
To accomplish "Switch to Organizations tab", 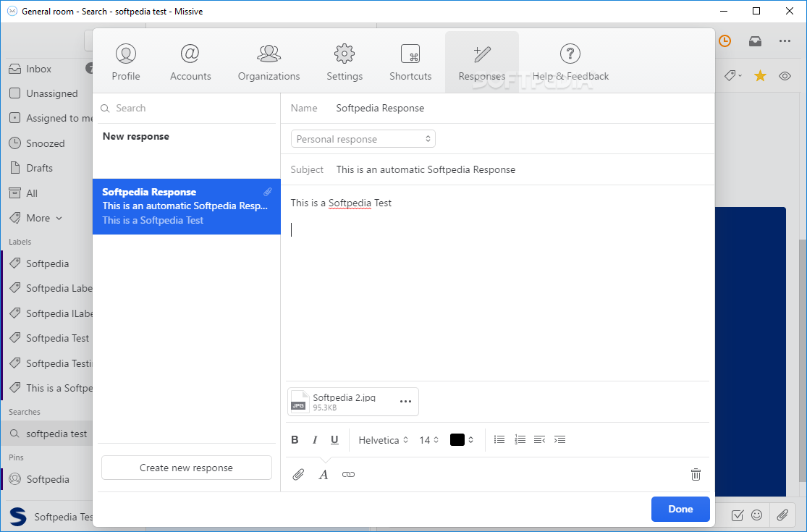I will (269, 62).
